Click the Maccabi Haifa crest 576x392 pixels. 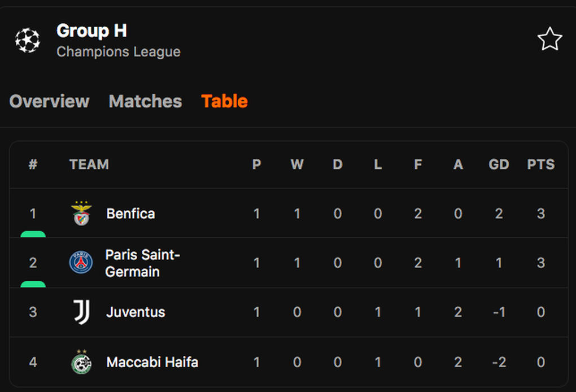pyautogui.click(x=81, y=362)
